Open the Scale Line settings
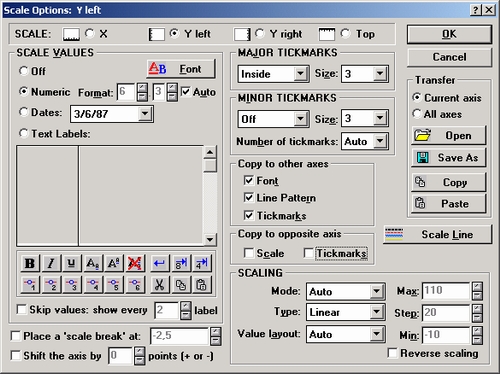500x374 pixels. pyautogui.click(x=437, y=234)
